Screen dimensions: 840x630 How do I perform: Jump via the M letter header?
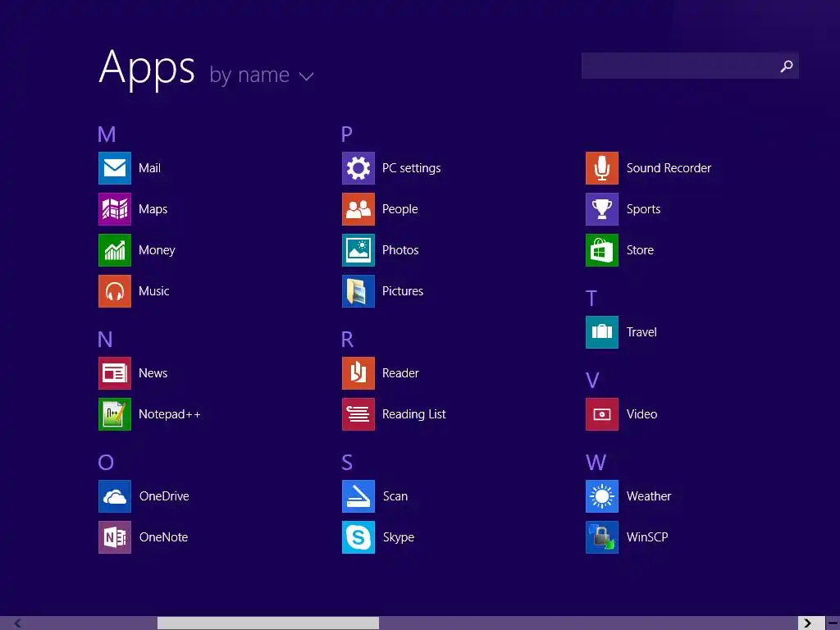(107, 134)
